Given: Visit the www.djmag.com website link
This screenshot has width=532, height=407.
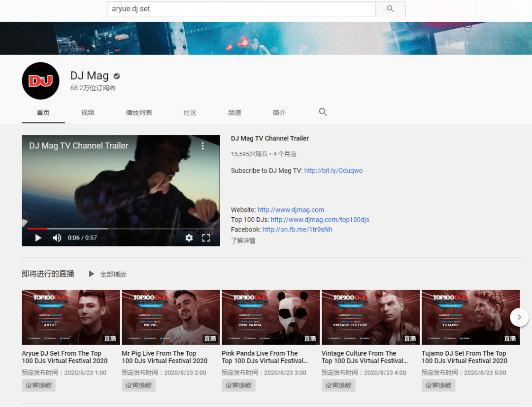Looking at the screenshot, I should pos(291,210).
